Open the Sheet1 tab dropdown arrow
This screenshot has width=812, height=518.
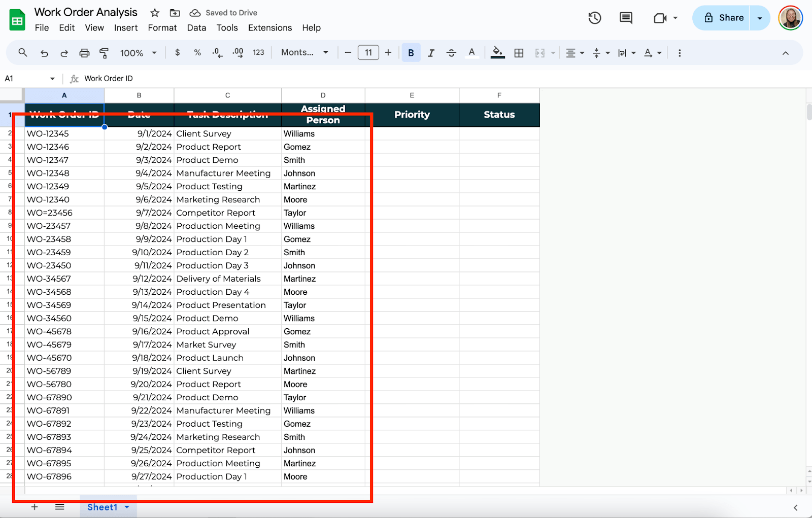(x=127, y=507)
